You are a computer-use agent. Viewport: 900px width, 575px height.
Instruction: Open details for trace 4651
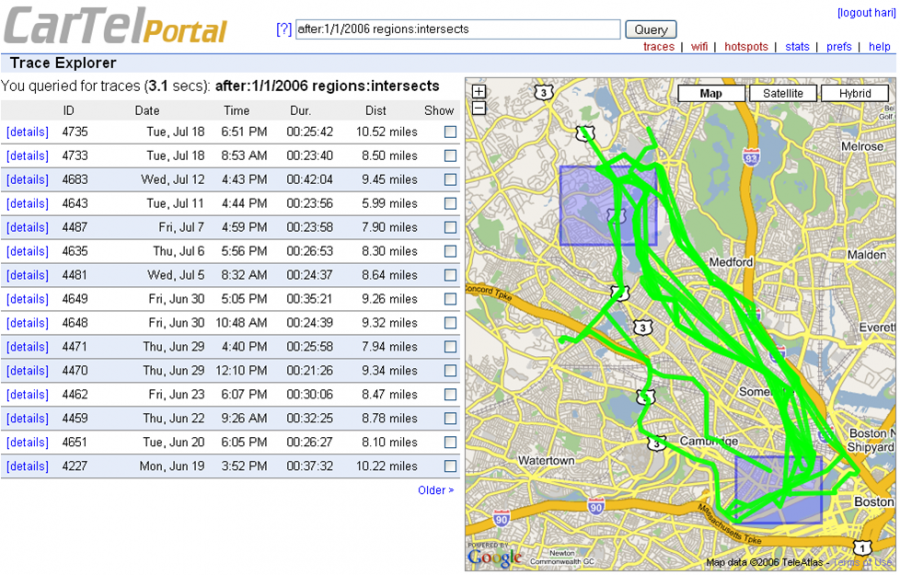[x=28, y=442]
